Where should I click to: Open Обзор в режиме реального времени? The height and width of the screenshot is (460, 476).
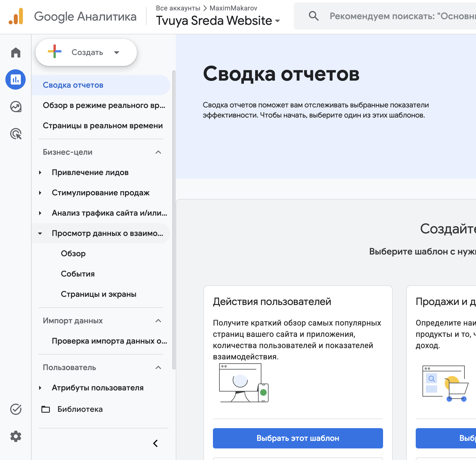click(x=101, y=105)
